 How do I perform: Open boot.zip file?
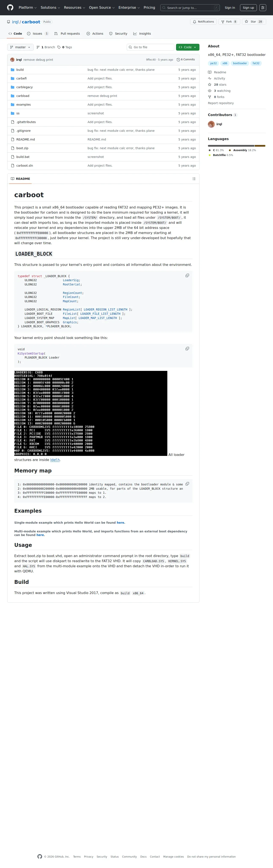pyautogui.click(x=22, y=148)
